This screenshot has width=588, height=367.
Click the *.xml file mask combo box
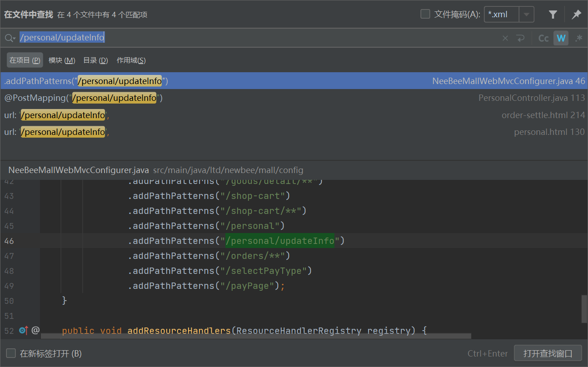[x=501, y=15]
